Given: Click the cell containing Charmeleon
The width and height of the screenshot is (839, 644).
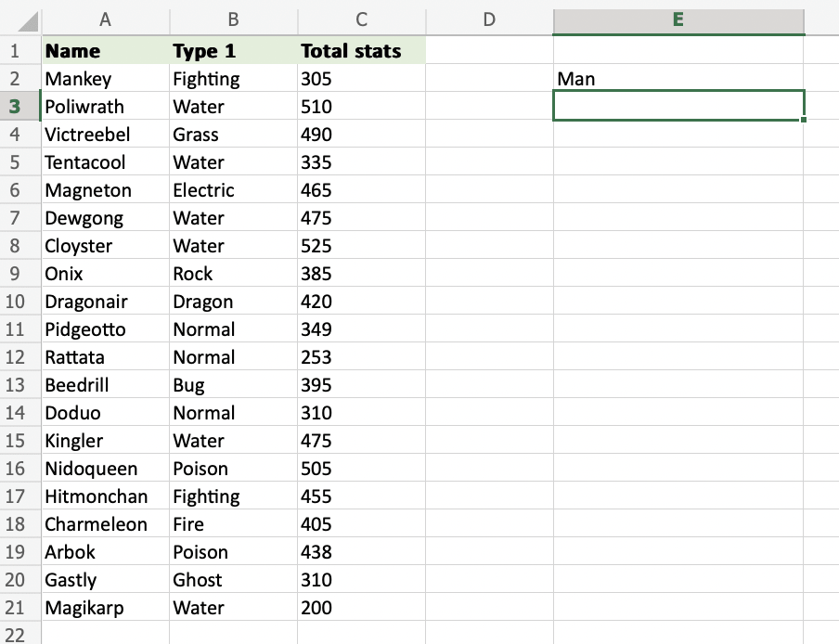Looking at the screenshot, I should pos(105,523).
